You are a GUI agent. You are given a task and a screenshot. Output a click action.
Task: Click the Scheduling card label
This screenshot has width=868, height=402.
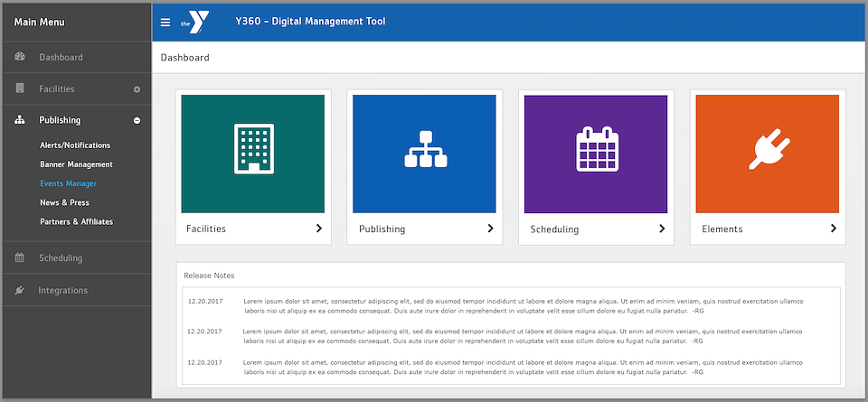pyautogui.click(x=554, y=229)
